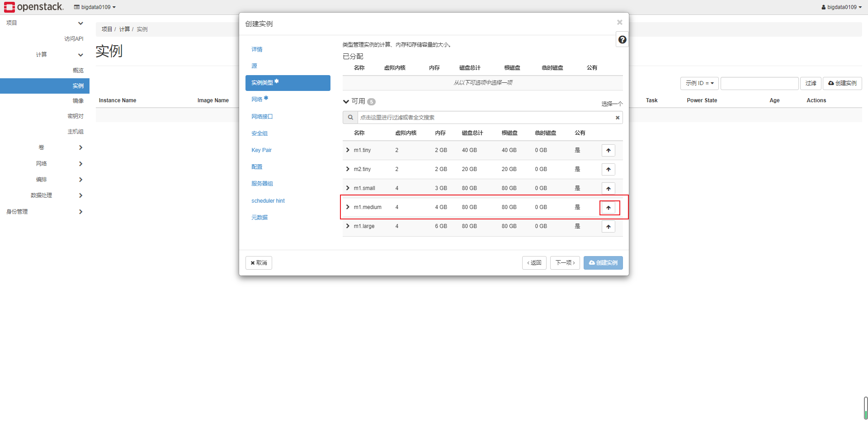Expand m1.small row details

(348, 188)
